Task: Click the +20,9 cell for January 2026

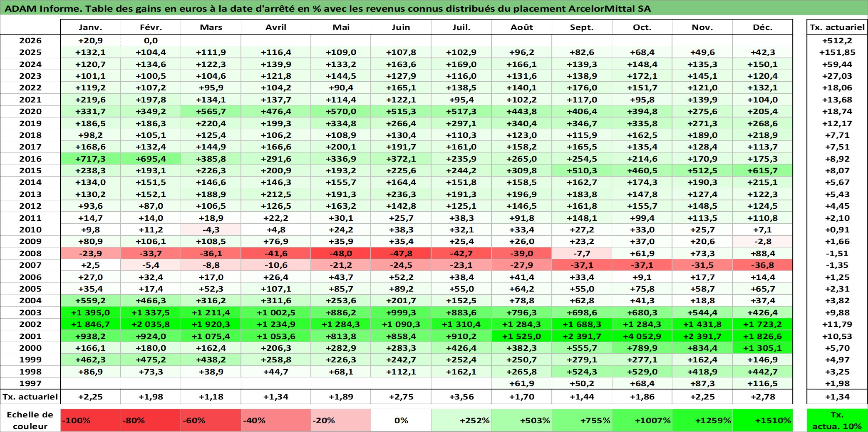Action: pos(91,40)
